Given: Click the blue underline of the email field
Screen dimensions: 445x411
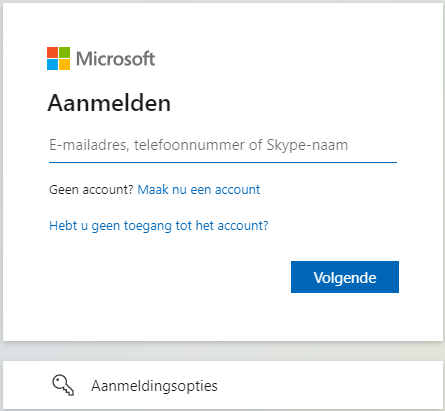Looking at the screenshot, I should 223,163.
